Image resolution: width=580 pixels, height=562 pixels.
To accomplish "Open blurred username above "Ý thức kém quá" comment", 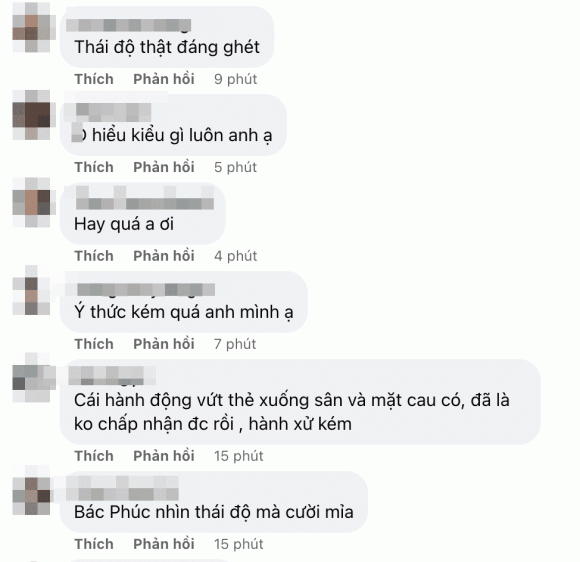I will 146,290.
